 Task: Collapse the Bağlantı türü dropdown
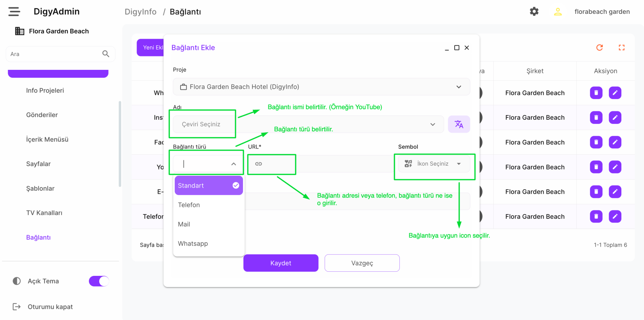click(233, 164)
